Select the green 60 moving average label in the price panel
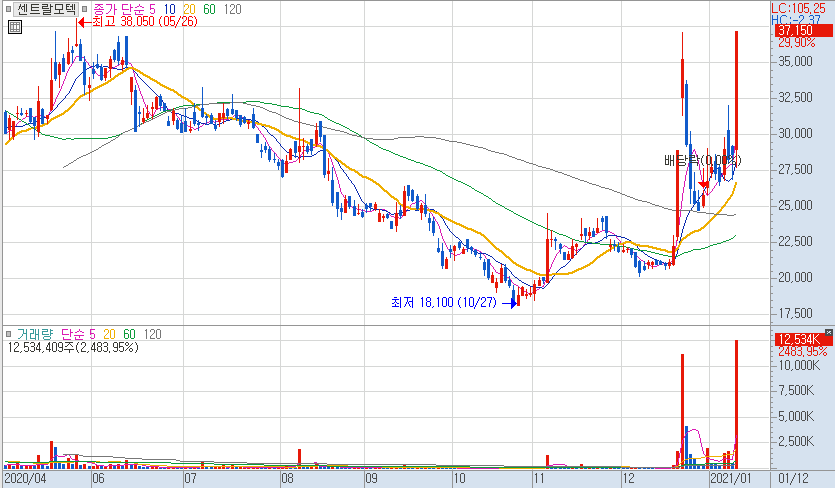835x488 pixels. (x=209, y=9)
